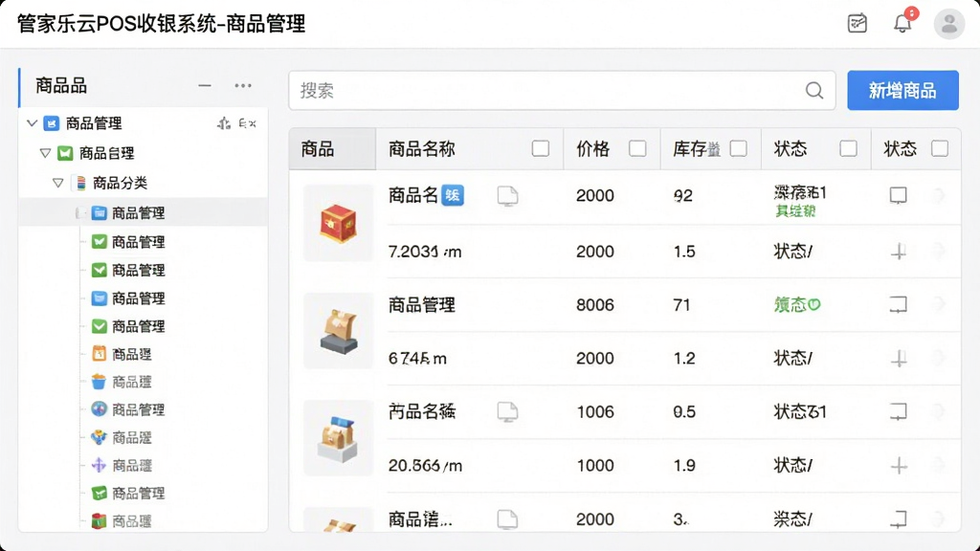Click the stock value 71
This screenshot has height=551, width=980.
click(681, 305)
